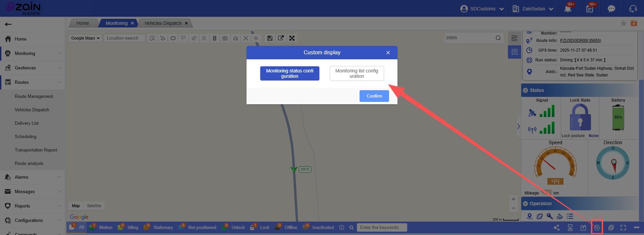Switch map view to Satellite
Viewport: 644px width, 235px height.
point(94,206)
